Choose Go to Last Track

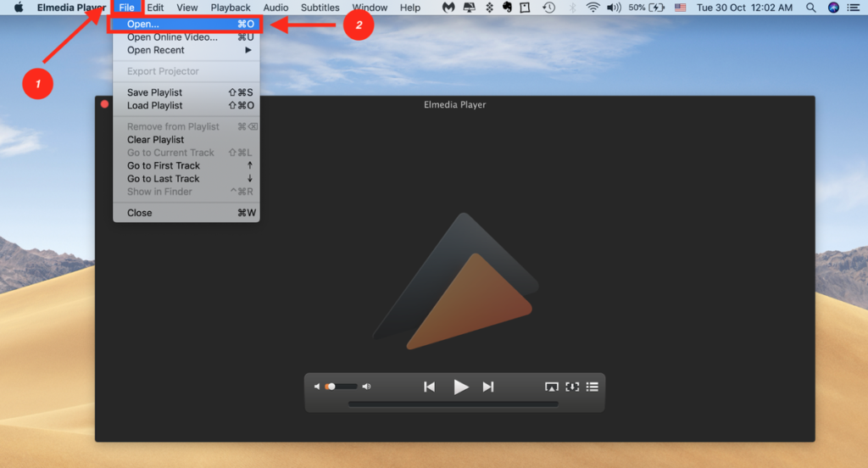click(186, 178)
